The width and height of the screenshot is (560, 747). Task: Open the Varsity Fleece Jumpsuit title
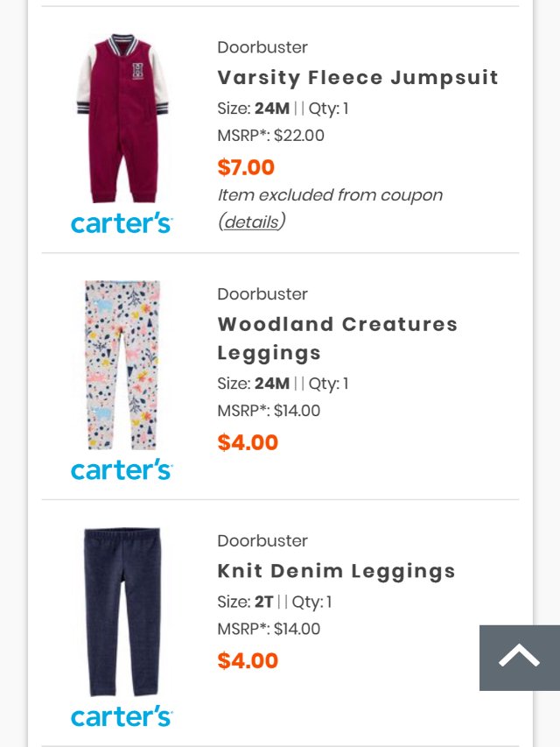[358, 77]
